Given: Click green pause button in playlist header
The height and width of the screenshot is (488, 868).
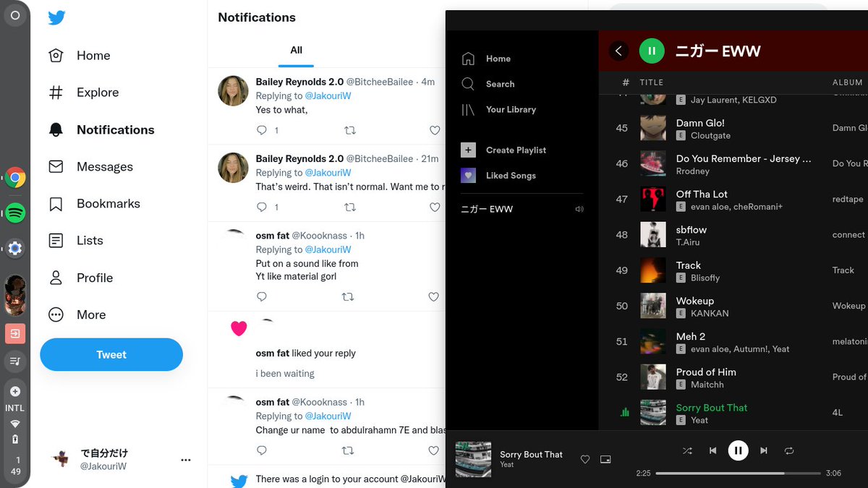Looking at the screenshot, I should pyautogui.click(x=652, y=51).
